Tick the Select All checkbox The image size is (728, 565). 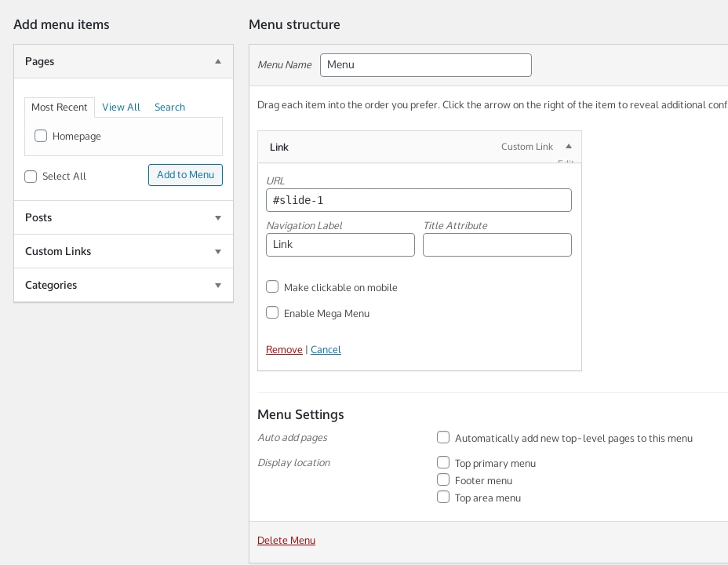click(31, 177)
